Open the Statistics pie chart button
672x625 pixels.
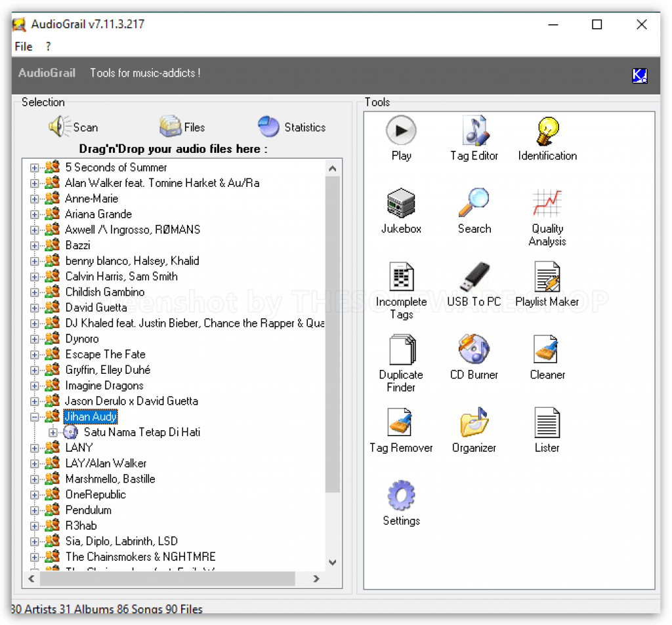click(x=292, y=127)
